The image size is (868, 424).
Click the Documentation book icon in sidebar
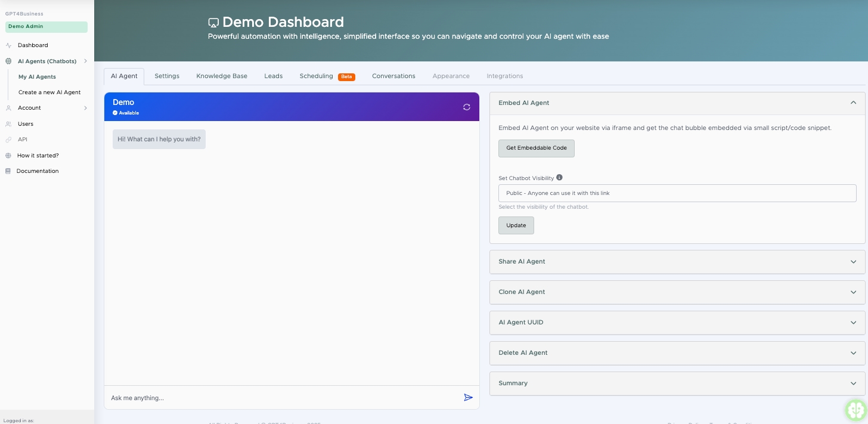point(8,171)
